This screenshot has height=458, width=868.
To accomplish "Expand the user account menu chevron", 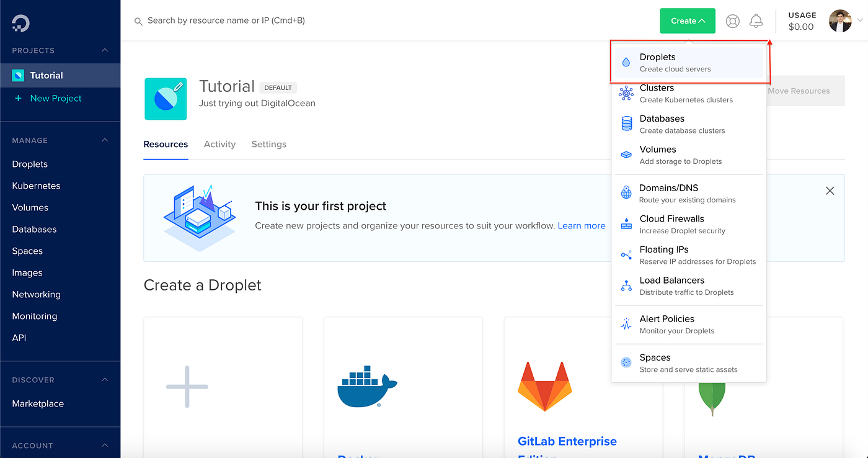I will click(860, 20).
